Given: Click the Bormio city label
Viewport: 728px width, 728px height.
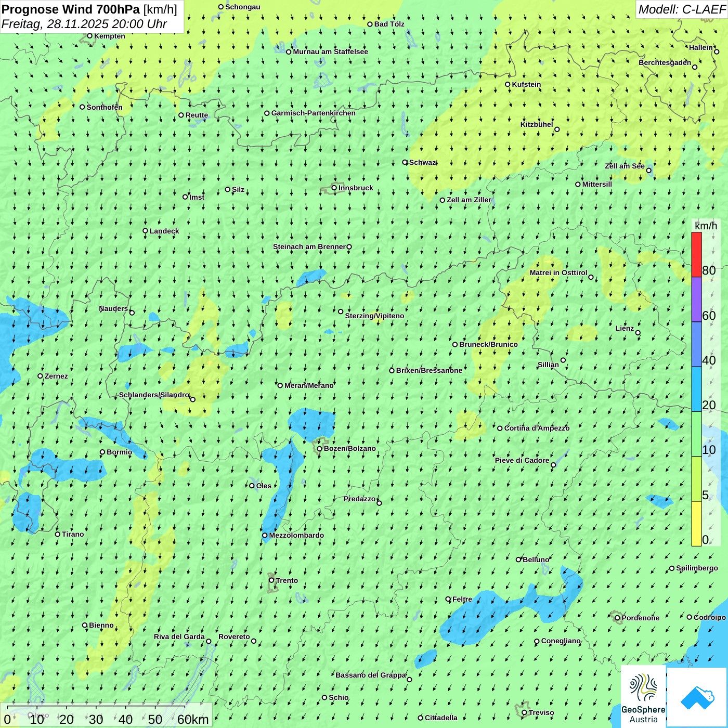Looking at the screenshot, I should point(119,452).
